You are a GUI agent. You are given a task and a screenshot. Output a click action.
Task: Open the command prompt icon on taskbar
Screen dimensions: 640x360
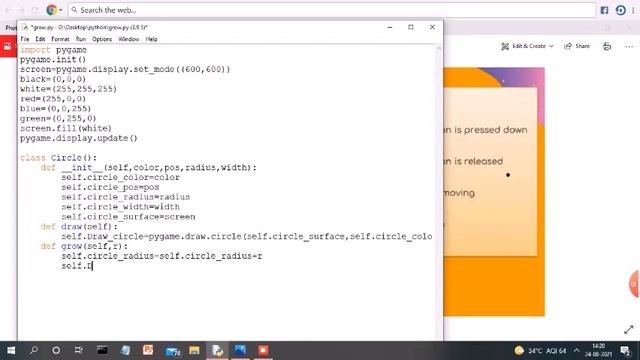(x=102, y=350)
